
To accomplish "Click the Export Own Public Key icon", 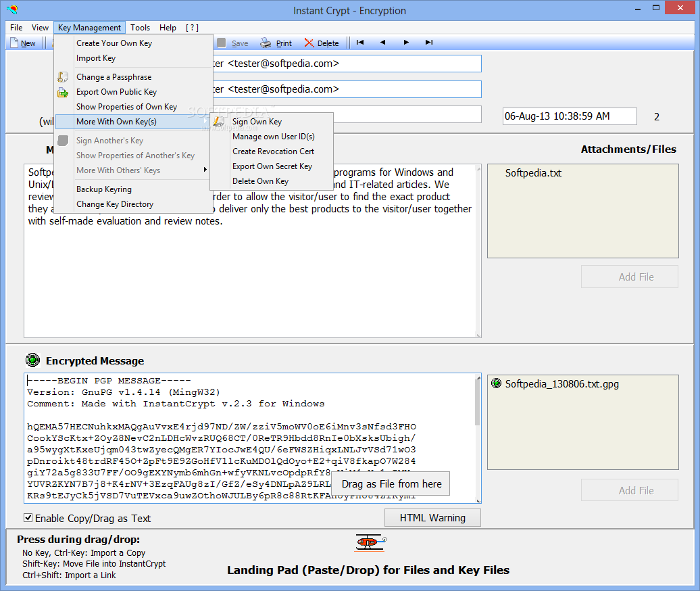I will [x=63, y=92].
